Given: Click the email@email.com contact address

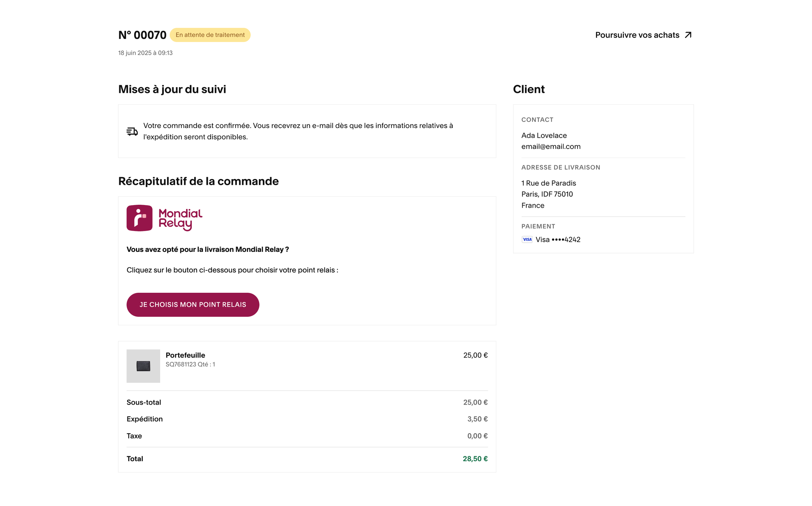Looking at the screenshot, I should (x=551, y=147).
